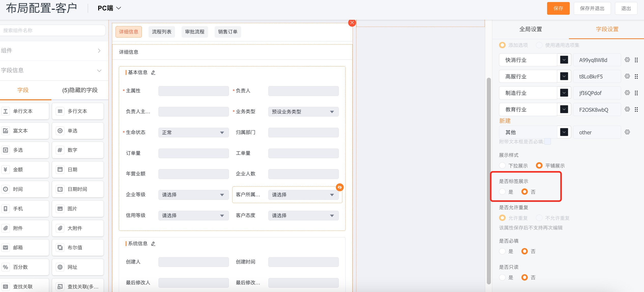This screenshot has width=644, height=292.
Task: Pick the 富文本 rich text component
Action: point(24,131)
